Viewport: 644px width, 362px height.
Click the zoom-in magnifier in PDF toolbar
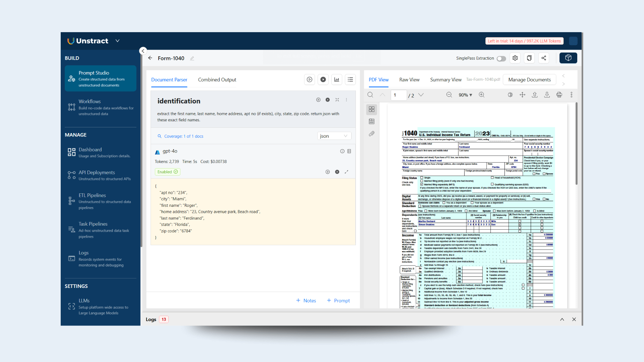482,95
